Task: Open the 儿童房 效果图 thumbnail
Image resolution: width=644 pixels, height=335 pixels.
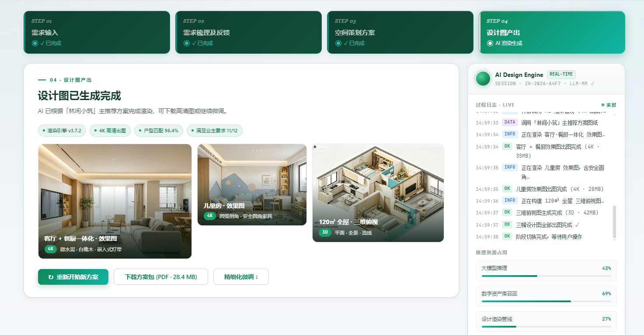Action: (x=252, y=185)
